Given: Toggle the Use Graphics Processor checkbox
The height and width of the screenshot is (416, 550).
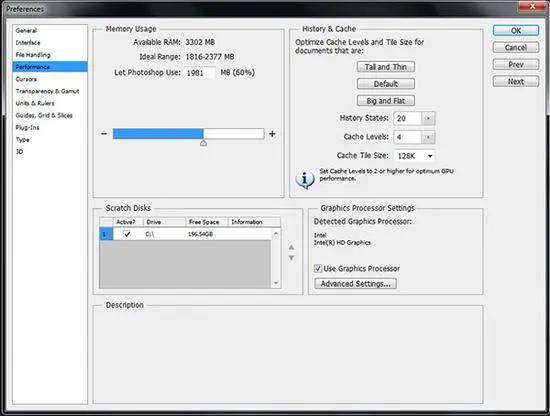Looking at the screenshot, I should (318, 269).
